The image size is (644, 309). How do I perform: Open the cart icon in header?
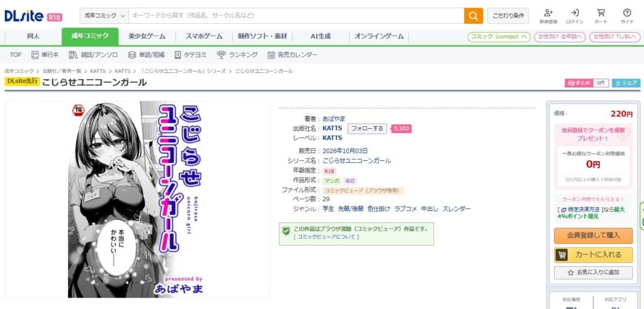point(601,16)
